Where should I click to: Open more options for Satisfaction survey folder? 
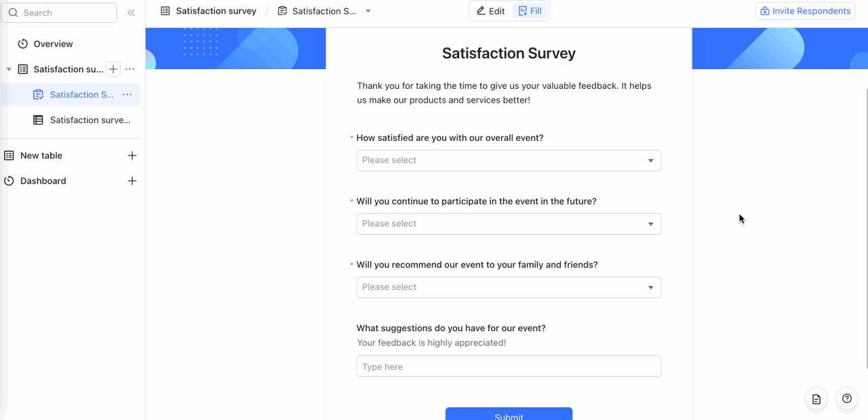tap(130, 69)
